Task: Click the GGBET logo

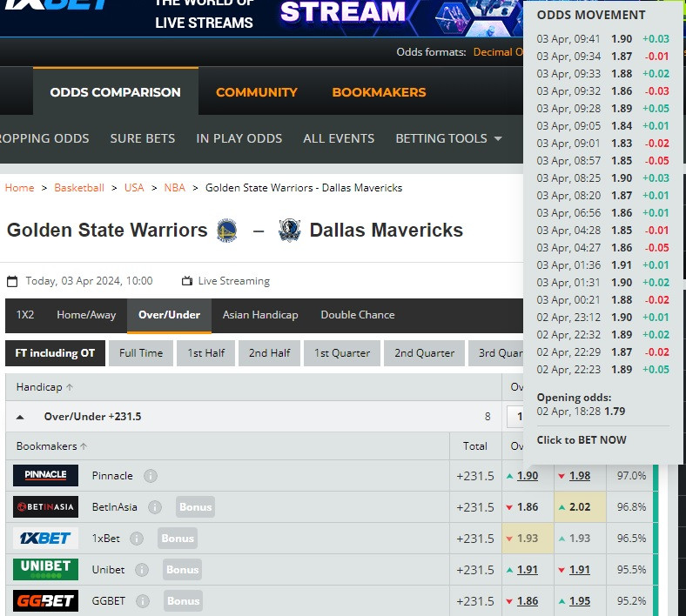Action: click(x=45, y=600)
